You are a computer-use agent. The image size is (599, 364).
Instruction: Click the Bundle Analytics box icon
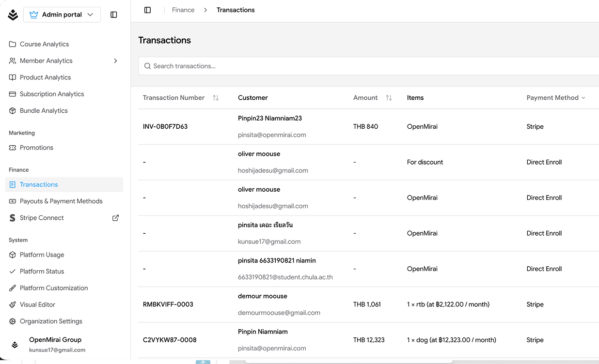pos(13,110)
